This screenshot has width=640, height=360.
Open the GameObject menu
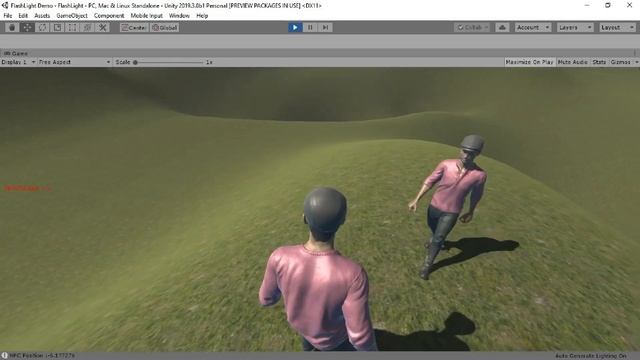pyautogui.click(x=72, y=16)
